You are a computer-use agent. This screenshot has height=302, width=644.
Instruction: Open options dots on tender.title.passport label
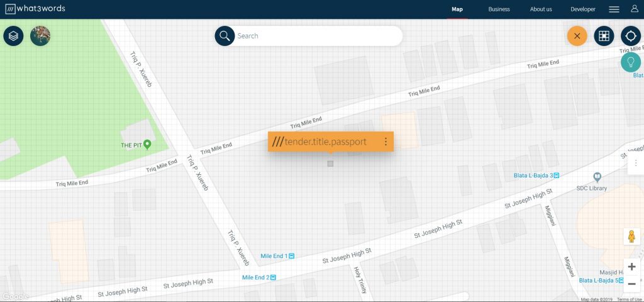[x=386, y=142]
